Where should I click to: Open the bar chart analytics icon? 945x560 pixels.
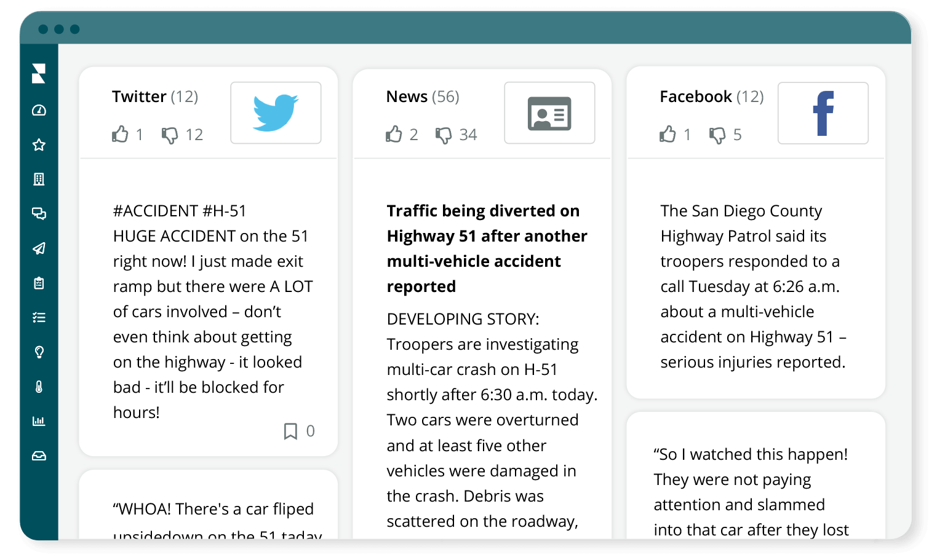(39, 421)
